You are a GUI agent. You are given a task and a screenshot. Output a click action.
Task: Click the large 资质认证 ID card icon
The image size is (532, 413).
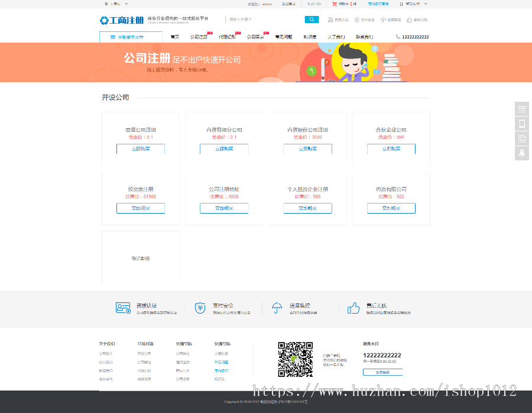point(123,308)
